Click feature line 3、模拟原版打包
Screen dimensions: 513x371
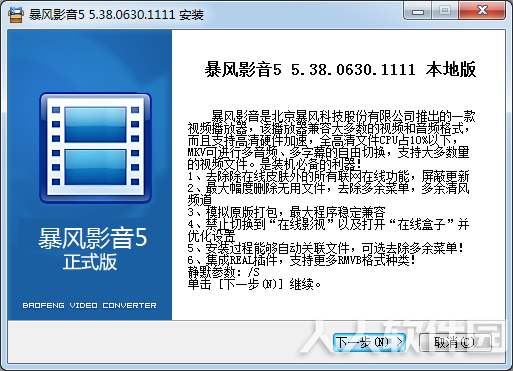tap(287, 212)
